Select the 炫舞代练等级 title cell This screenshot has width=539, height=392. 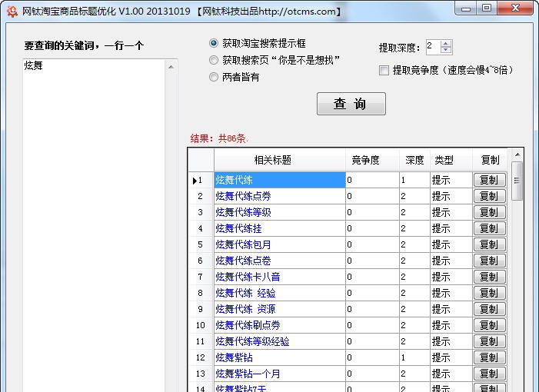[279, 212]
